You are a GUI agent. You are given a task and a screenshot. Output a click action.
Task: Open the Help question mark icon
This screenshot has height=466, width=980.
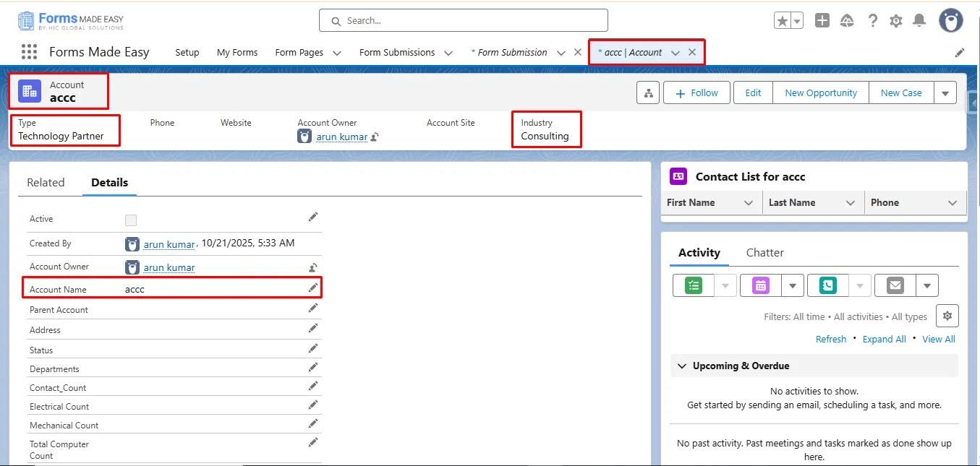(873, 21)
